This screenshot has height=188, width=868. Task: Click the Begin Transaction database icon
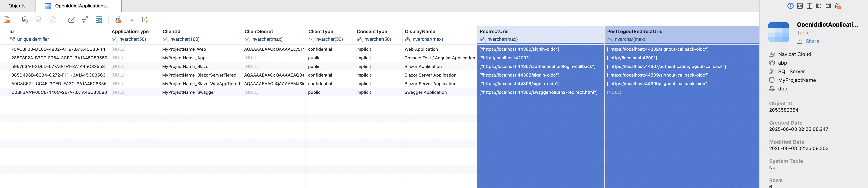[x=25, y=20]
